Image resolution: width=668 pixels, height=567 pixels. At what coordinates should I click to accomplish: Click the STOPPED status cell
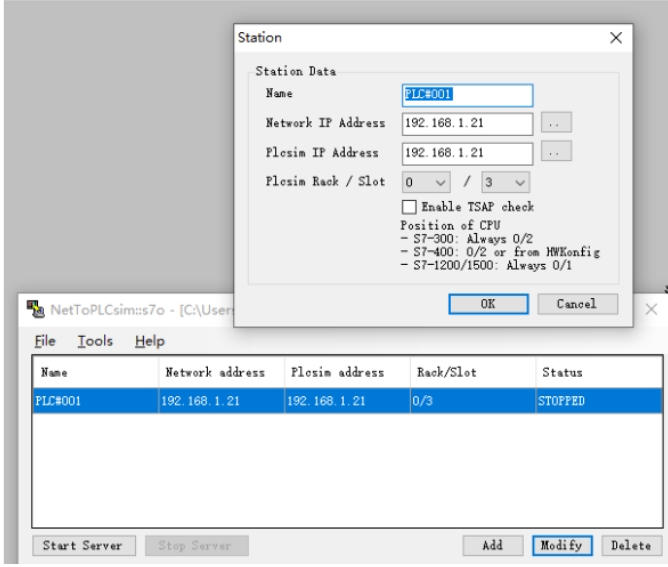pyautogui.click(x=599, y=401)
